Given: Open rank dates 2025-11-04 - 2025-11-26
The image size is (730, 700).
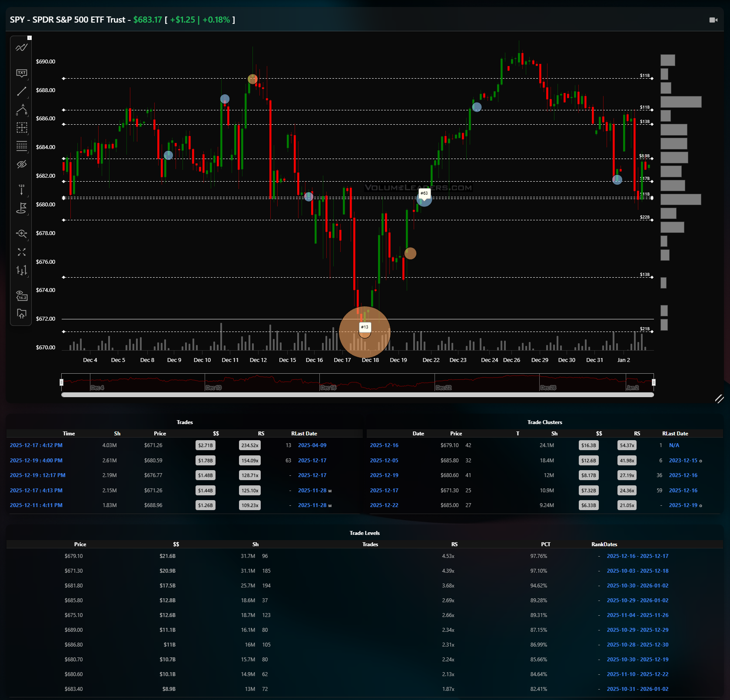Looking at the screenshot, I should click(637, 615).
